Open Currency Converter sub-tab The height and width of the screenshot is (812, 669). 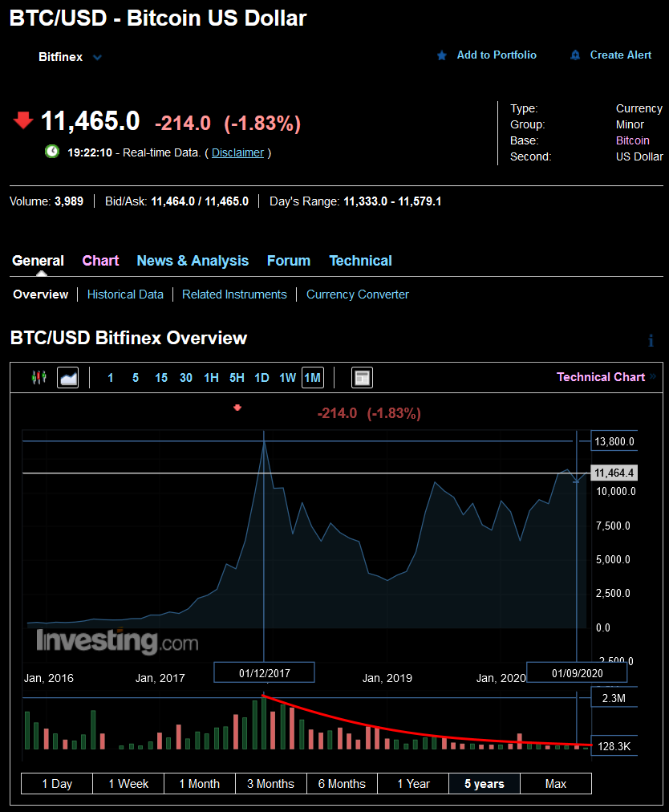[x=357, y=294]
